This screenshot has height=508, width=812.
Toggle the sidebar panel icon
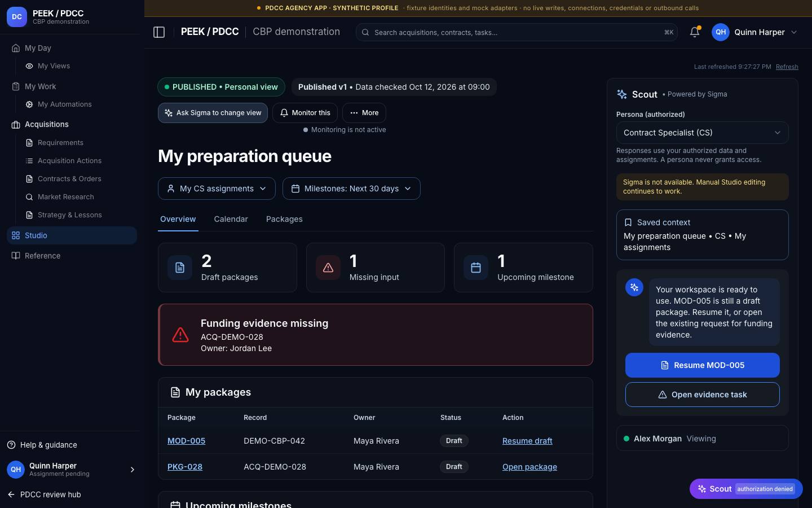click(x=159, y=32)
